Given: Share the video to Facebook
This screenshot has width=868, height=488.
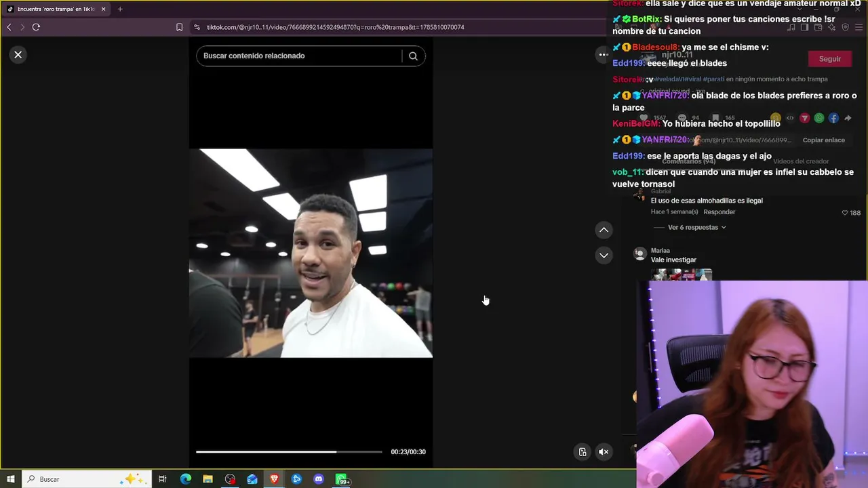Looking at the screenshot, I should [x=833, y=119].
